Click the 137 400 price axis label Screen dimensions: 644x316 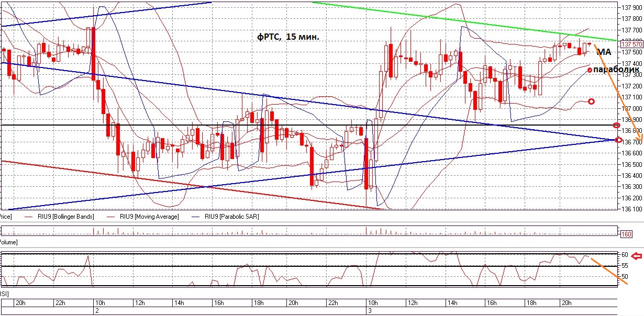631,63
